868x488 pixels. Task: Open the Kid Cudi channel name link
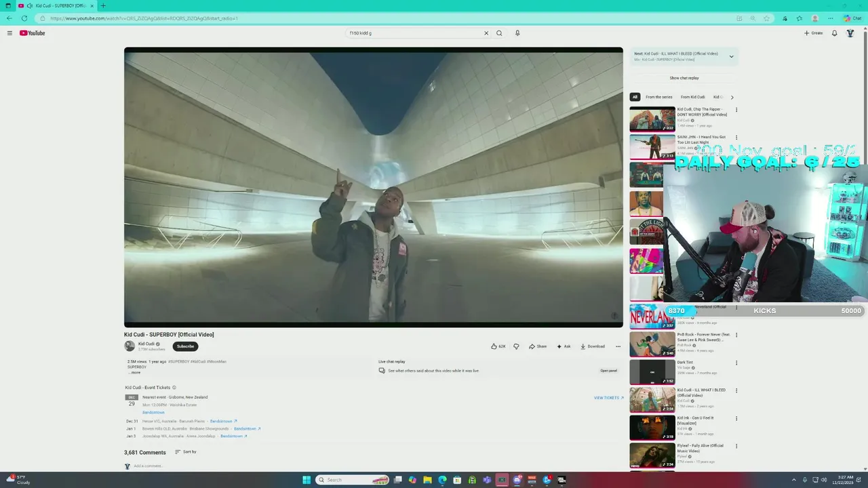click(x=146, y=344)
